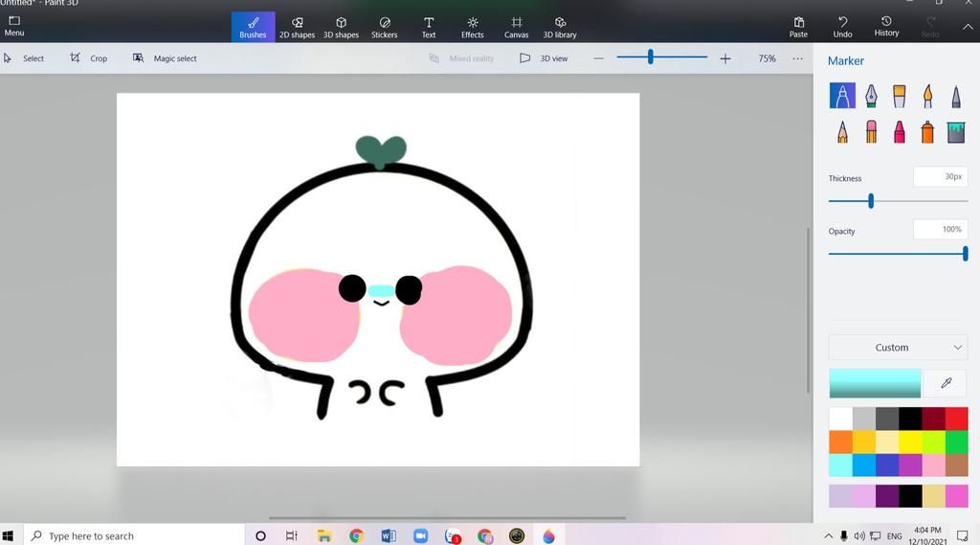The image size is (980, 545).
Task: Pick the bright yellow color swatch
Action: (910, 442)
